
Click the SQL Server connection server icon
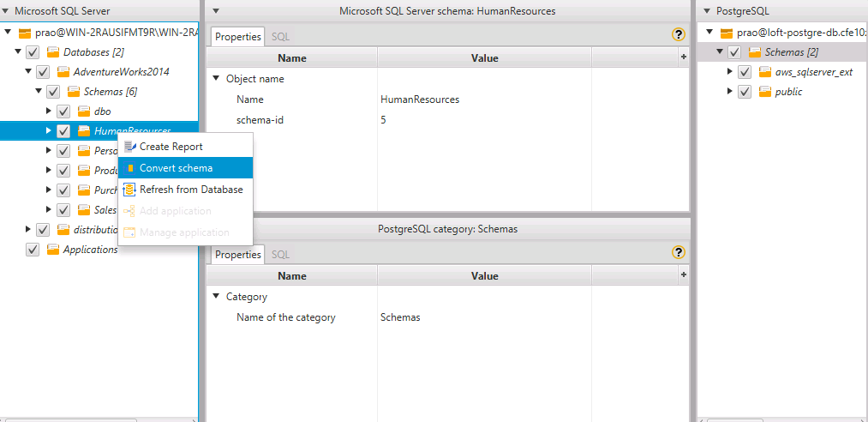click(25, 33)
